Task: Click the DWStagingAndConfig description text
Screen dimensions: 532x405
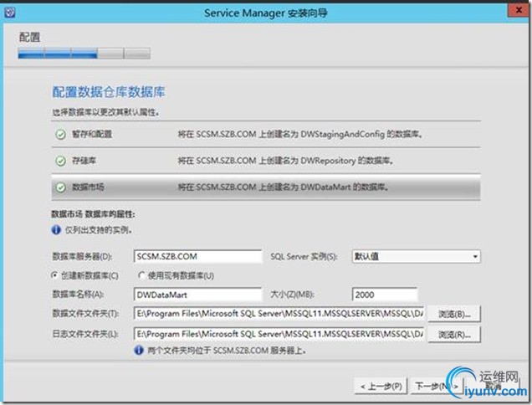Action: (x=301, y=135)
